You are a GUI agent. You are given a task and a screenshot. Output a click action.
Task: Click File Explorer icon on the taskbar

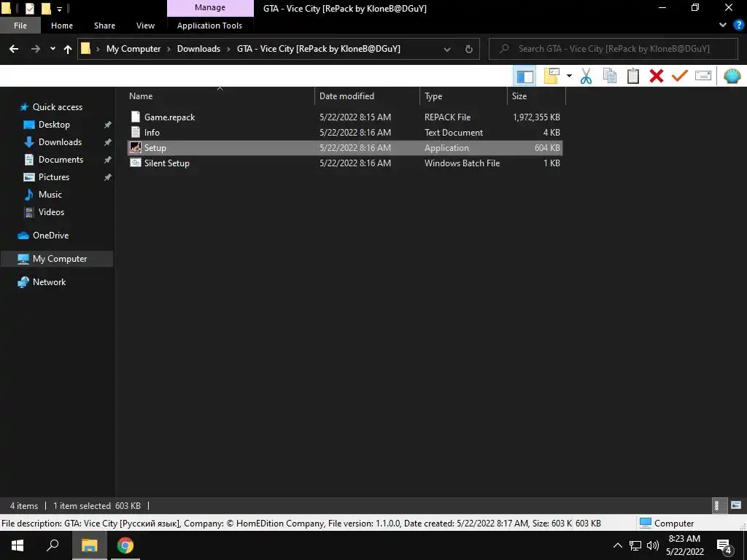click(89, 545)
